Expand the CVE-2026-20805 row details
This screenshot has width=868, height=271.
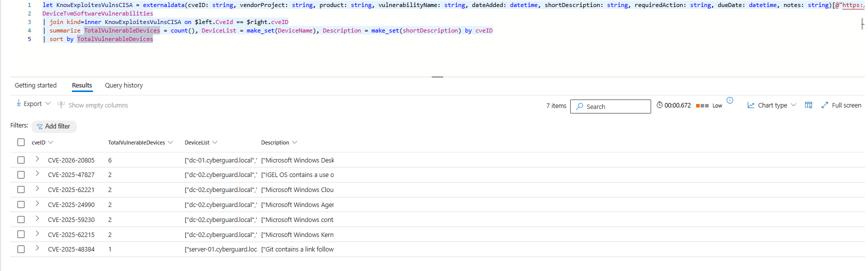[37, 159]
